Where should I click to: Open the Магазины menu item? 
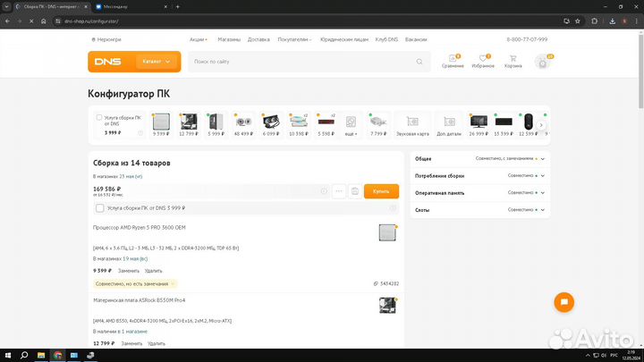pyautogui.click(x=229, y=40)
